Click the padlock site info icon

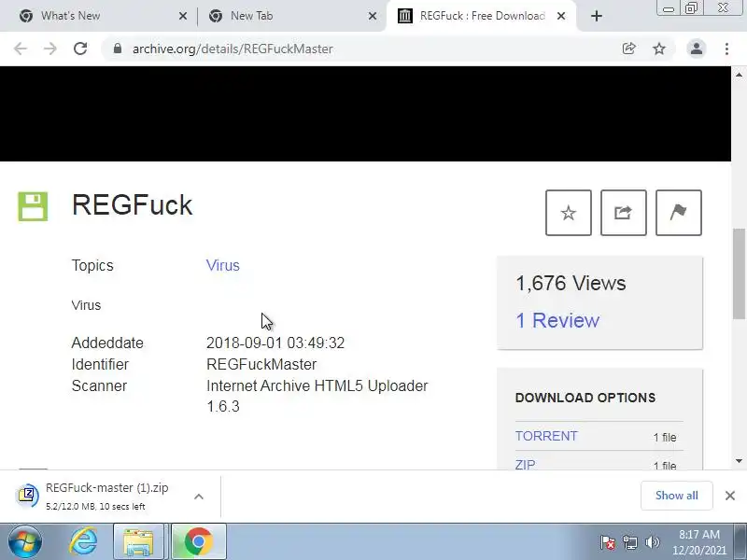pos(118,49)
